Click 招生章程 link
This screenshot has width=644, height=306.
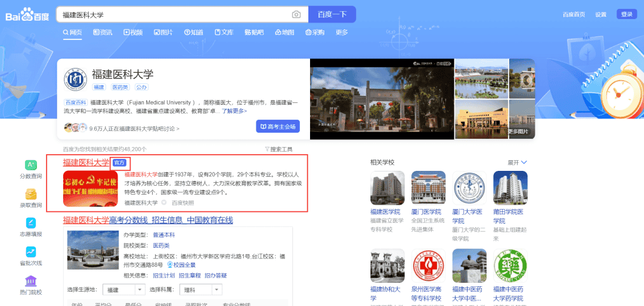pos(190,275)
